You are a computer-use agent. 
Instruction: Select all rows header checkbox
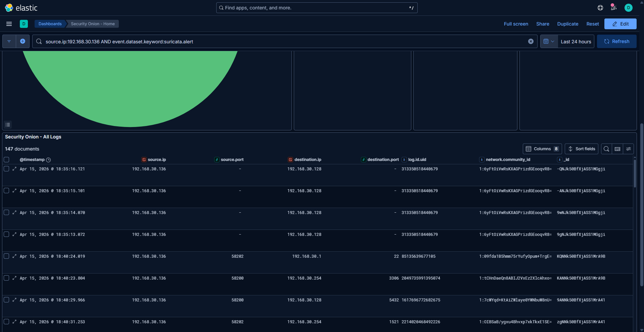point(6,160)
